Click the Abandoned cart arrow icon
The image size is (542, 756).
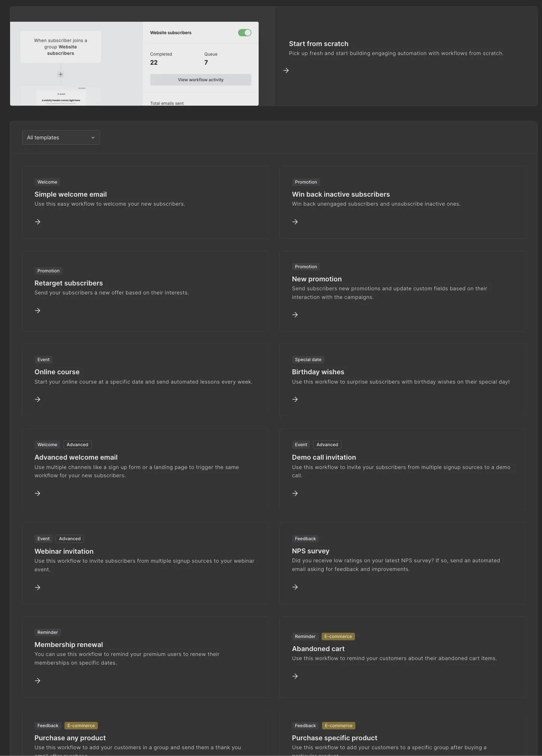[295, 676]
